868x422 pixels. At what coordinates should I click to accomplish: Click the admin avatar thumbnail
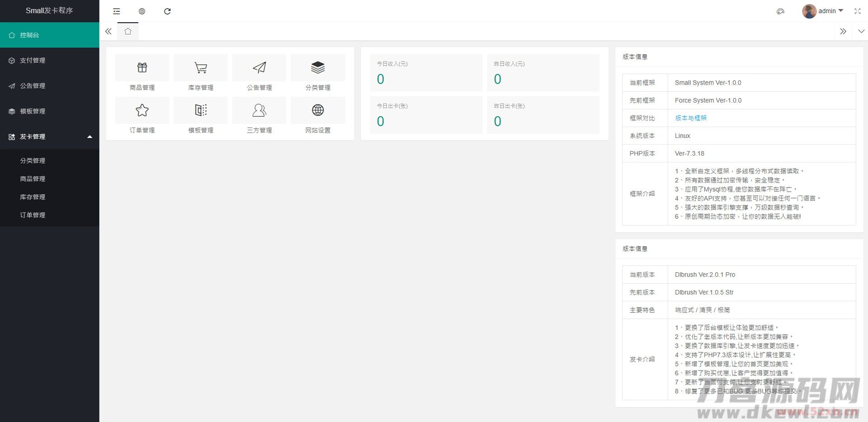click(x=808, y=10)
